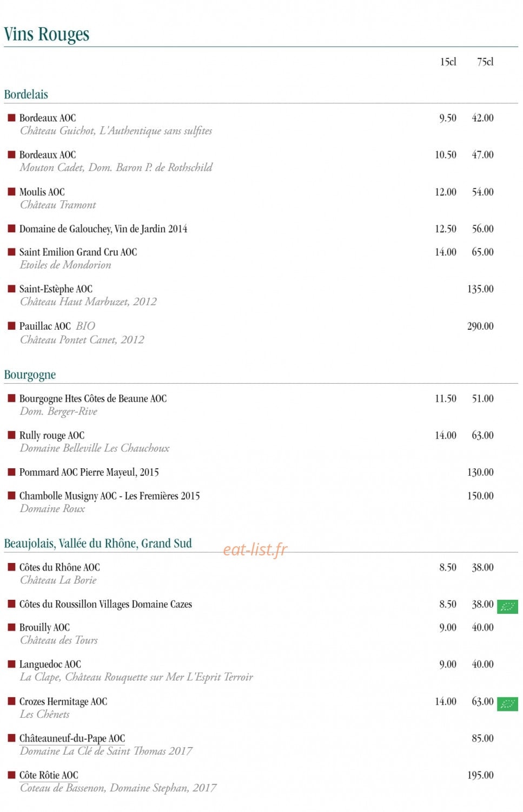
Task: Click the red bullet before Brouilly AOC
Action: click(x=11, y=627)
